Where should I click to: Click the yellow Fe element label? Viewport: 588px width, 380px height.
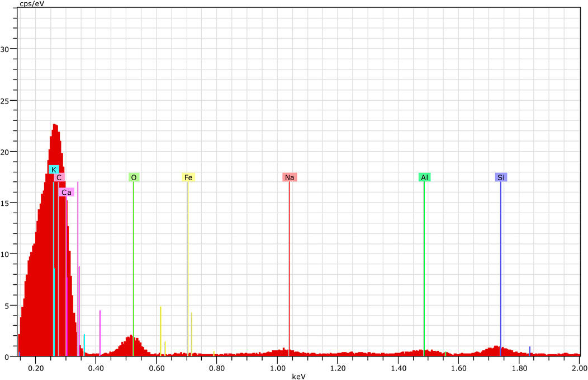click(x=188, y=177)
